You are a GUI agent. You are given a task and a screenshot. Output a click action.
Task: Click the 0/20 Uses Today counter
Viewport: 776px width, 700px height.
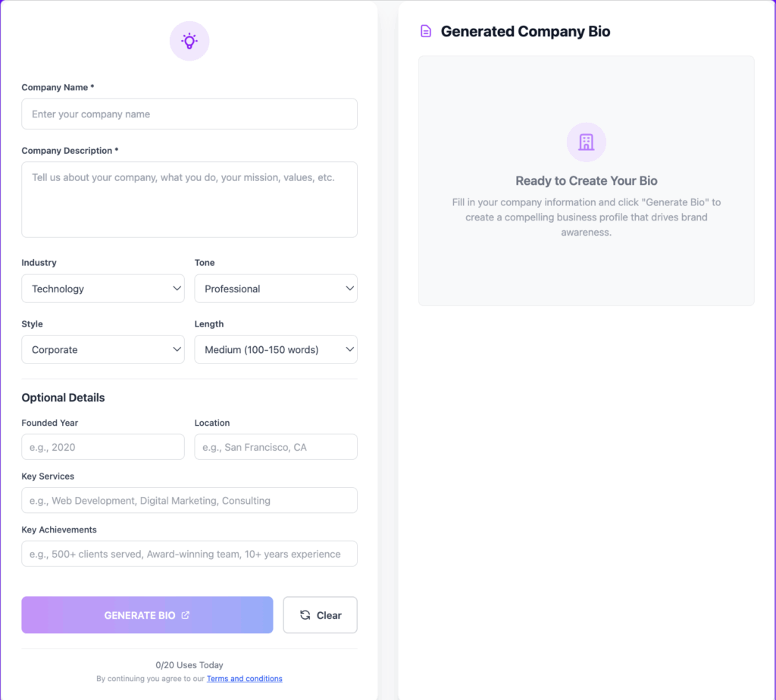click(189, 665)
